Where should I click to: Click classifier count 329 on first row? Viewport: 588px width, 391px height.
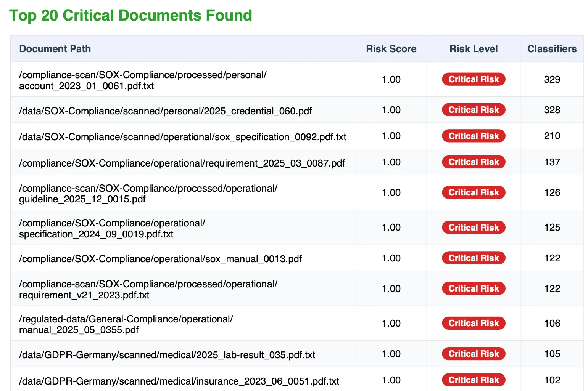point(552,79)
